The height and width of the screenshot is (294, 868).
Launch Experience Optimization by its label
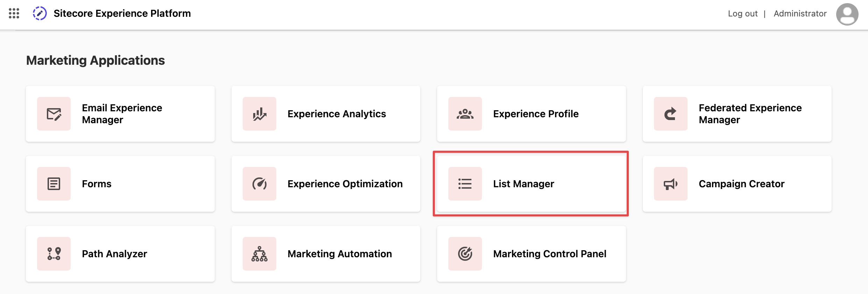345,184
